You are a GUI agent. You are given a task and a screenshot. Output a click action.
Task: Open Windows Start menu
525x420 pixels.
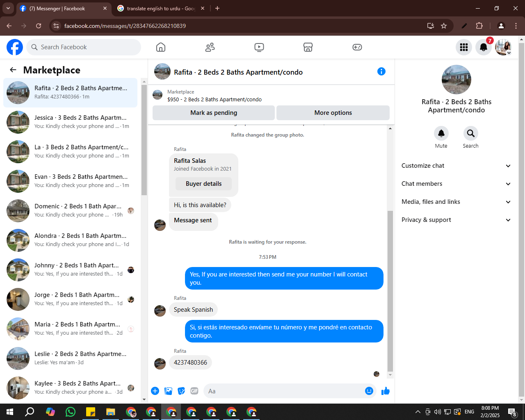[10, 412]
